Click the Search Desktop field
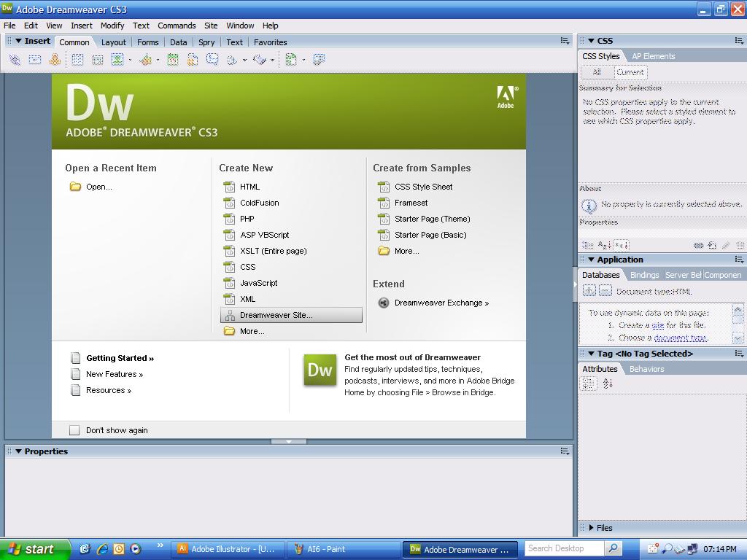This screenshot has height=560, width=747. pos(565,548)
